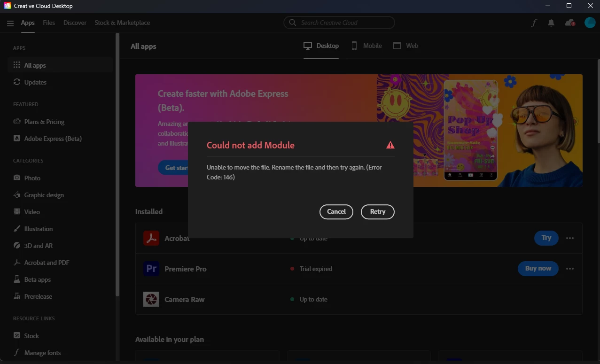Switch to the Apps tab
600x364 pixels.
tap(28, 23)
